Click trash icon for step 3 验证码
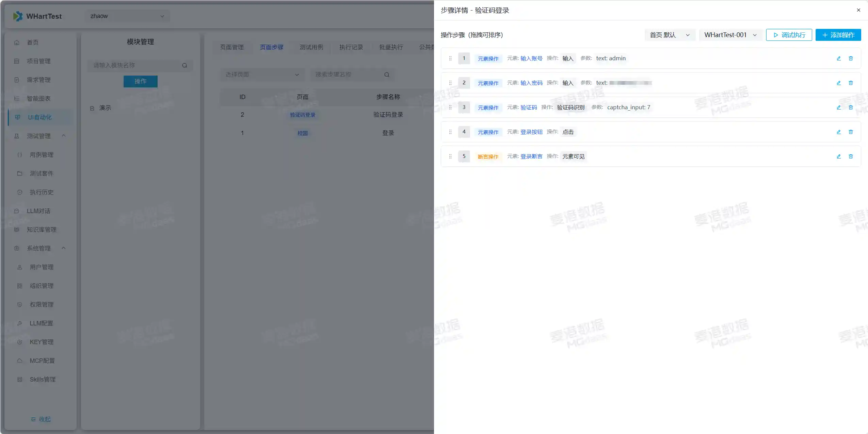868x434 pixels. [851, 108]
